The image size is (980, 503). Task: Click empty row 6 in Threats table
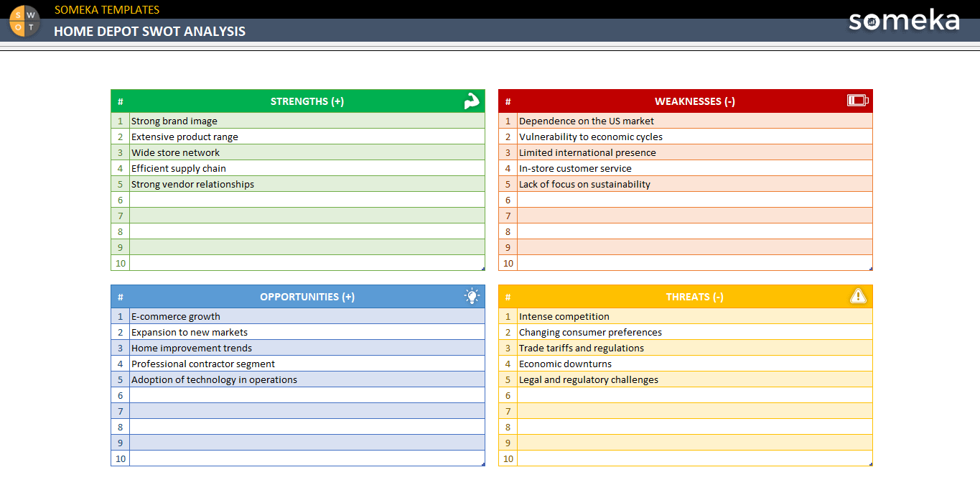tap(695, 395)
